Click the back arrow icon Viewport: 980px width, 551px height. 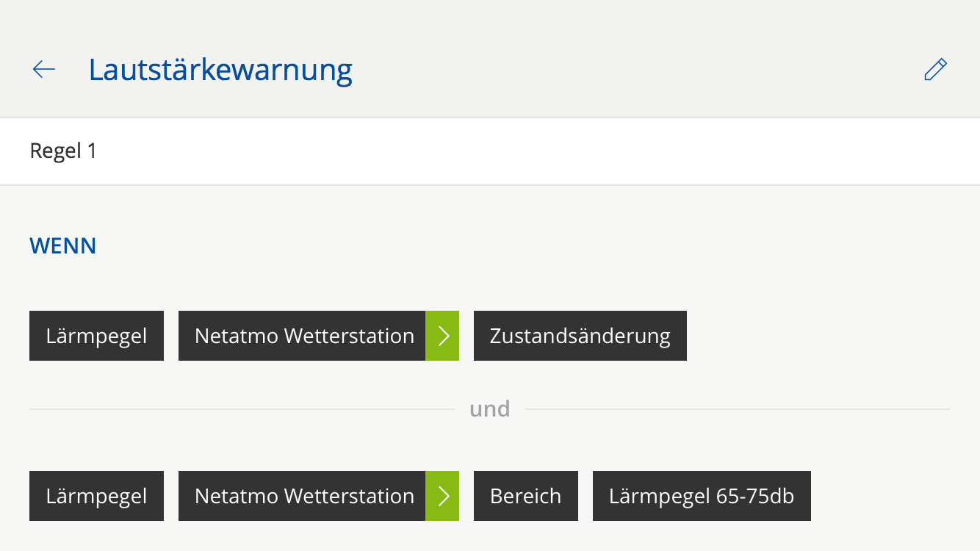(x=44, y=69)
